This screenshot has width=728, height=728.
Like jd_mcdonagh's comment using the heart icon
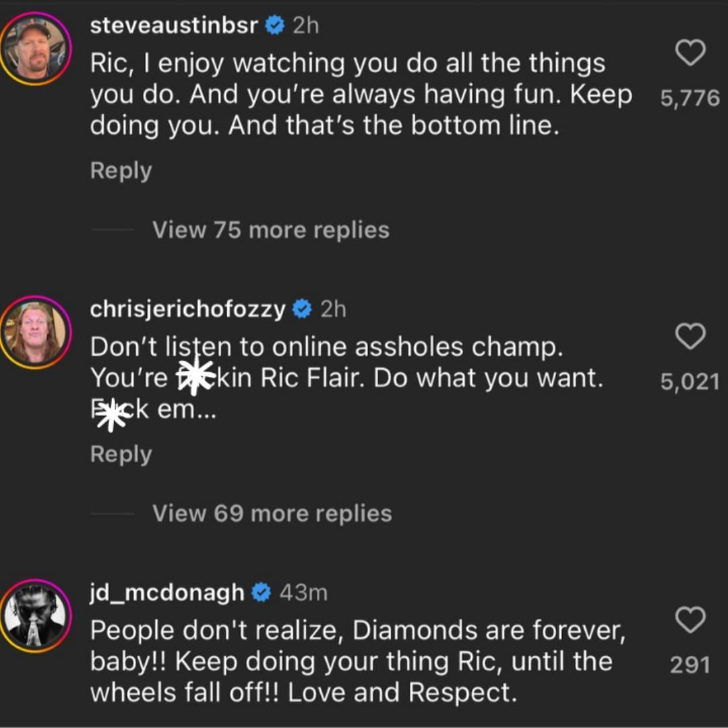690,619
